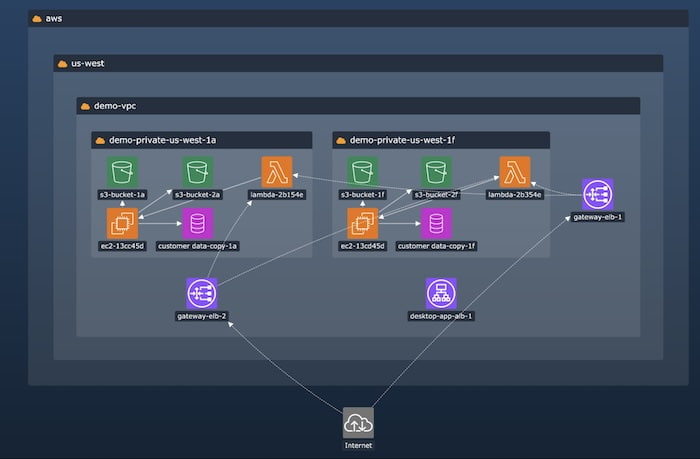Click the customer data-copy-1a label

coord(197,246)
